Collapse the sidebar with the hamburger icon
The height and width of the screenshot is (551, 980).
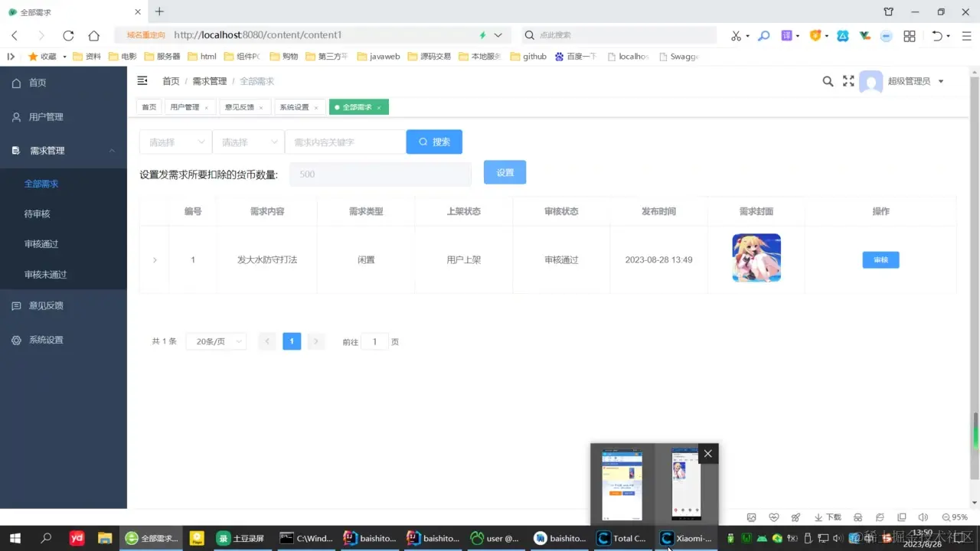[x=142, y=81]
